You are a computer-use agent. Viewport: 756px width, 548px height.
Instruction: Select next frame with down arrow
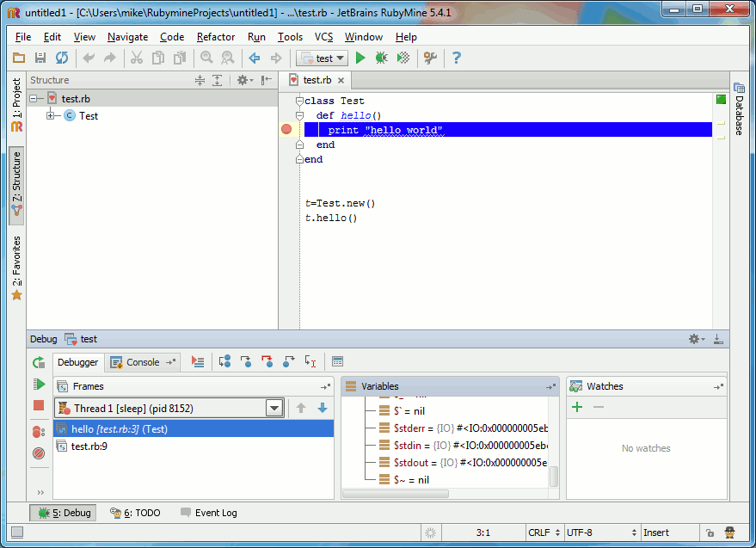tap(323, 408)
